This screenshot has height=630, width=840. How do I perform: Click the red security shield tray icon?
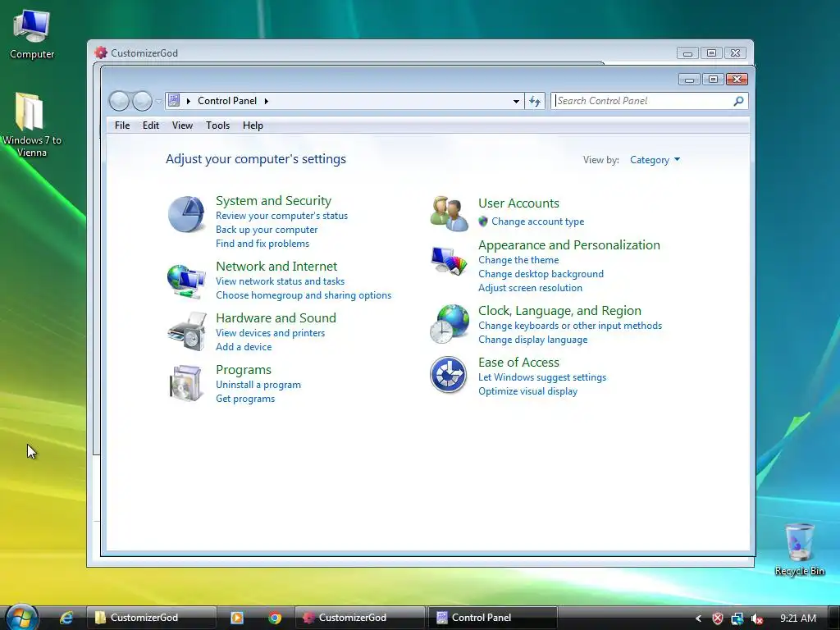(x=718, y=619)
